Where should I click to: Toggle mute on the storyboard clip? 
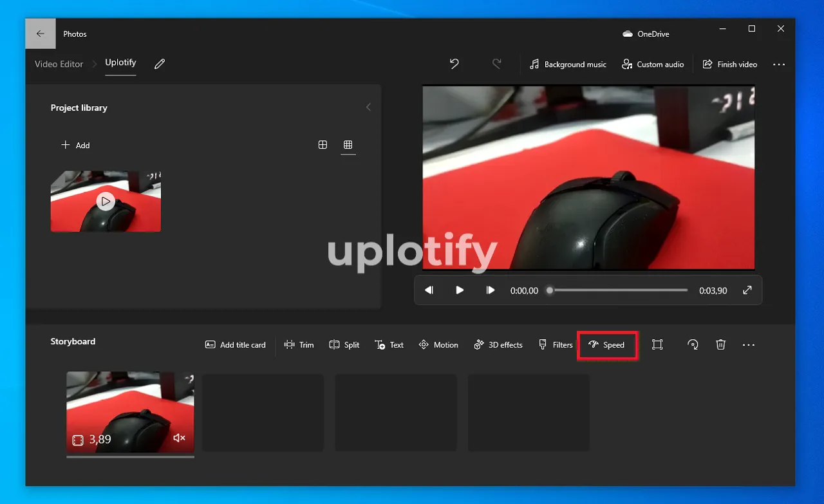[x=179, y=438]
